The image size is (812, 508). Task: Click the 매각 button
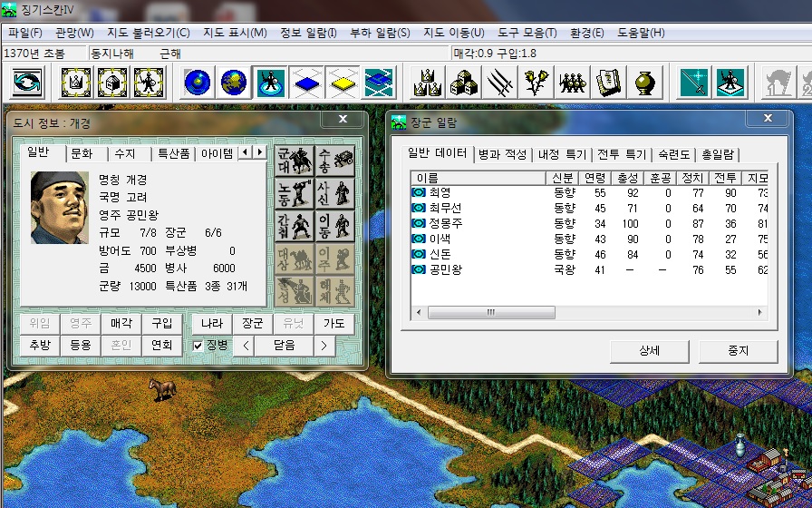click(x=121, y=324)
